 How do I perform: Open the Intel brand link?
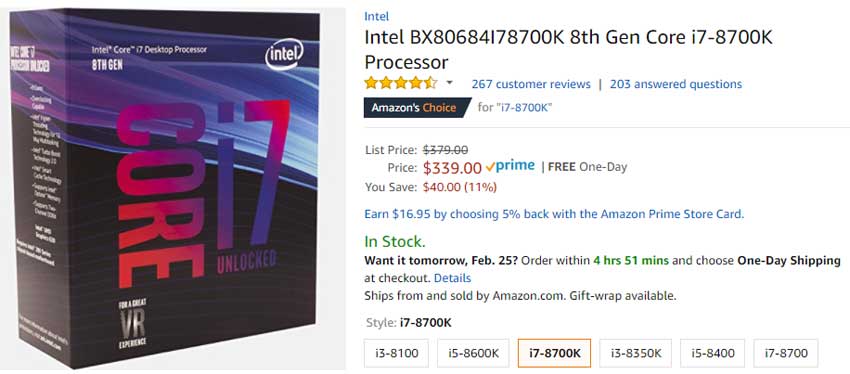point(376,16)
